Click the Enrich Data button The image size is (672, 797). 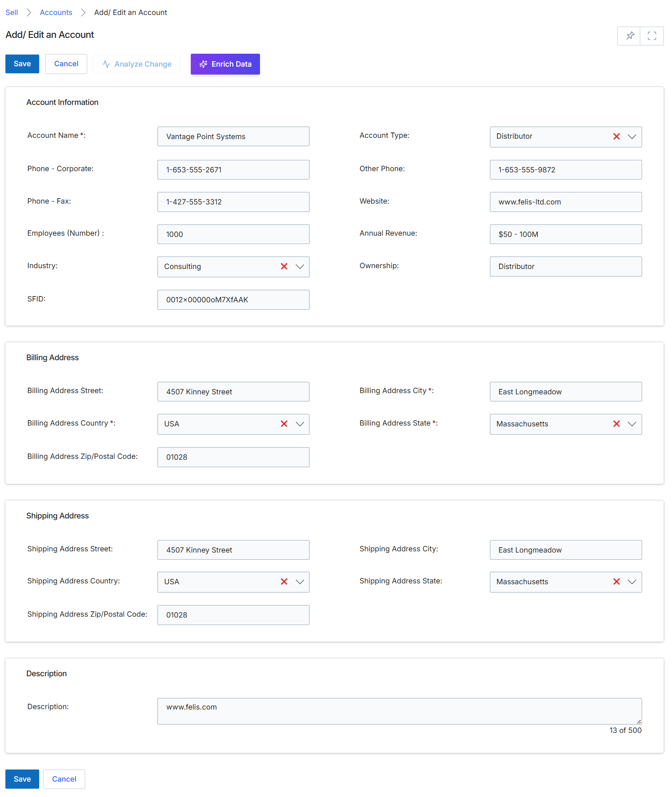(x=225, y=64)
